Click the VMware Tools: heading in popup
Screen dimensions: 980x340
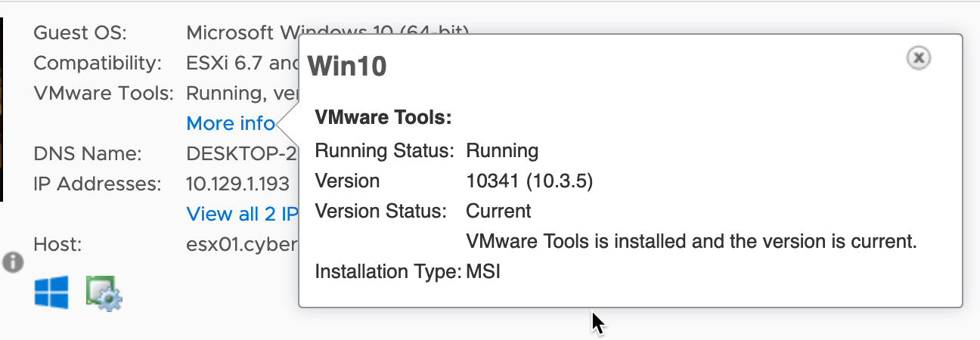click(x=383, y=117)
